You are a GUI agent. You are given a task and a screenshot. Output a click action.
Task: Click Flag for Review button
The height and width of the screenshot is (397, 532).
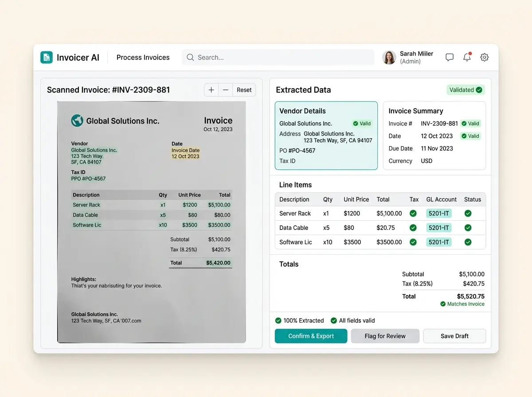coord(385,336)
